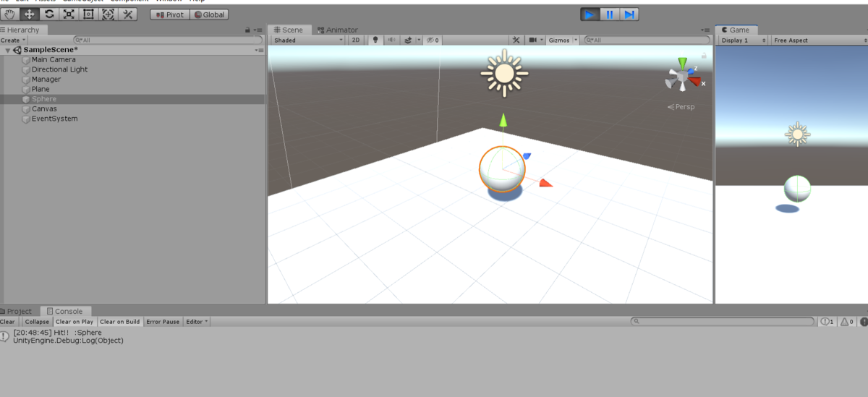868x397 pixels.
Task: Click the Pause button
Action: pyautogui.click(x=610, y=14)
